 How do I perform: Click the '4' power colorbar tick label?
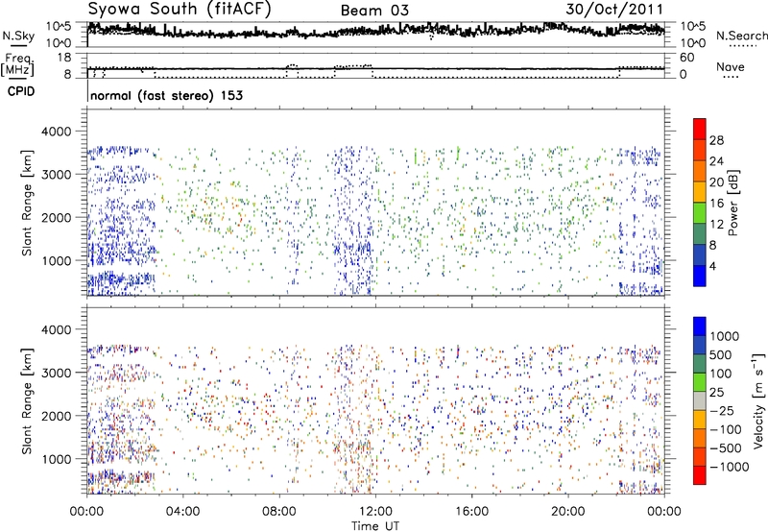713,266
